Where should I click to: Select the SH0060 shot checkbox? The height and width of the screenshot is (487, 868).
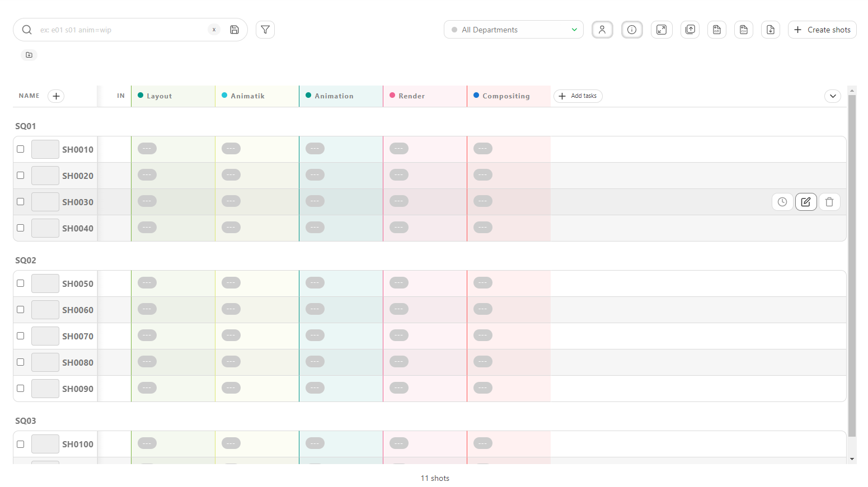(21, 310)
